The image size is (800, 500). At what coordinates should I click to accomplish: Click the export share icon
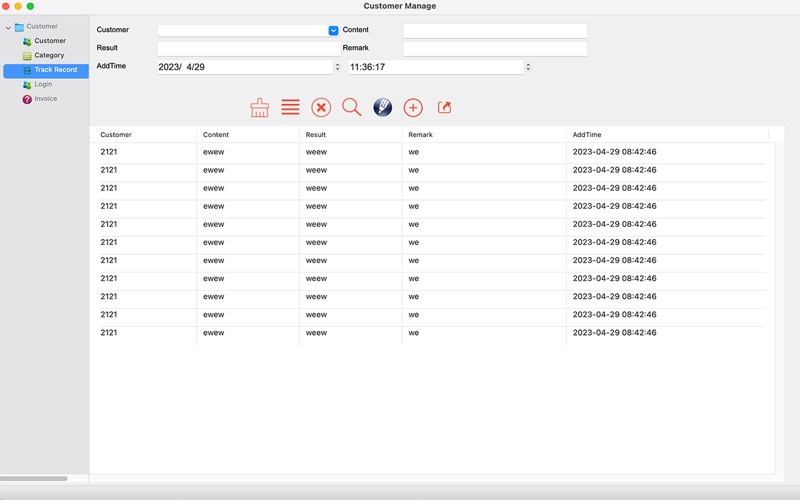point(445,107)
